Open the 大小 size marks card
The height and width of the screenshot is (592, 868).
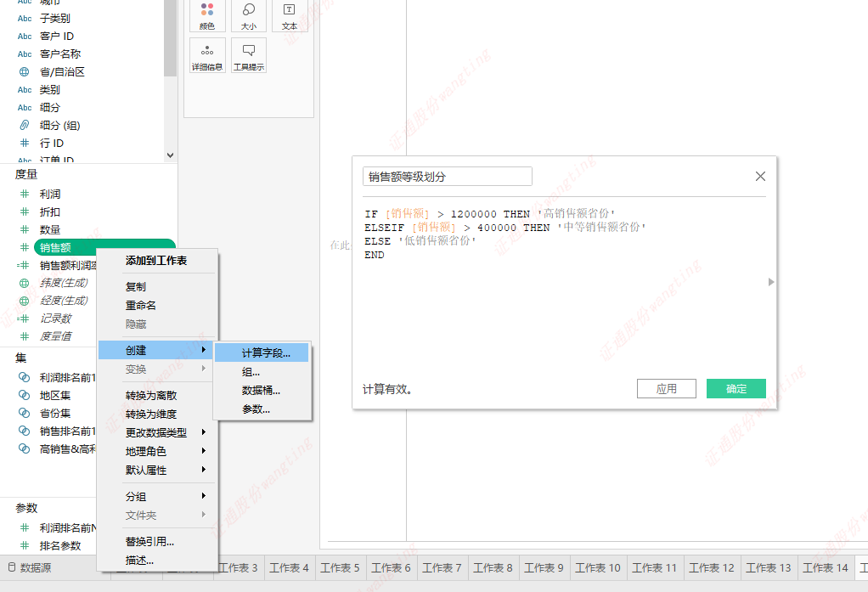(249, 15)
